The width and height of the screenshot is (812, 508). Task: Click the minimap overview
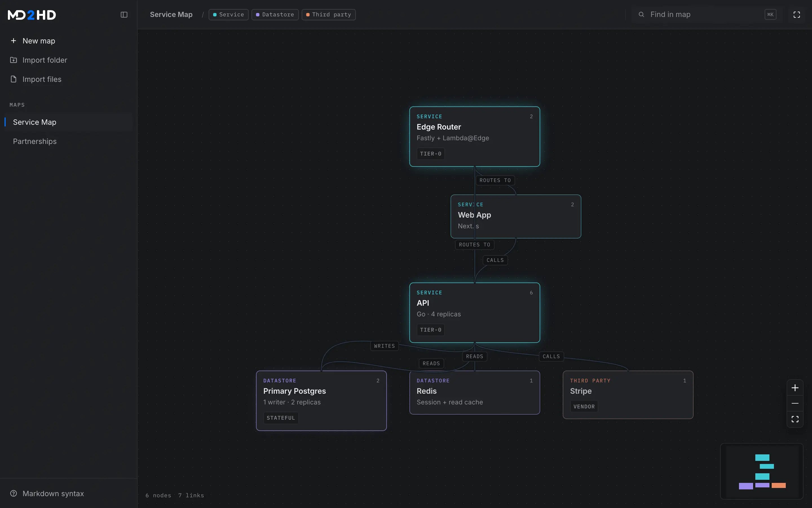coord(762,471)
